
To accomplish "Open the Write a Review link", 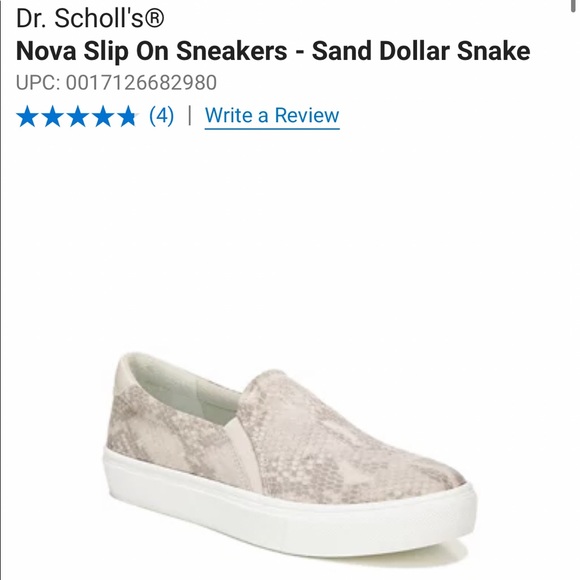I will pyautogui.click(x=272, y=116).
